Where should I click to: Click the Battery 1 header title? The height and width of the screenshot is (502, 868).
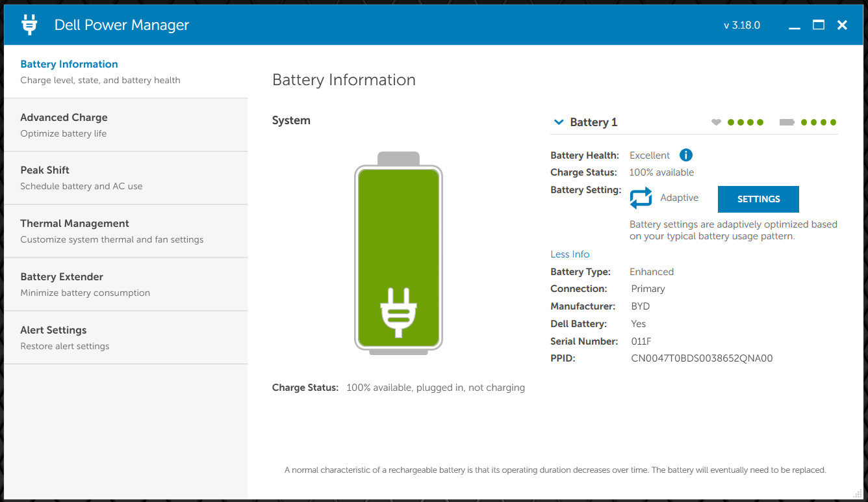pos(593,122)
